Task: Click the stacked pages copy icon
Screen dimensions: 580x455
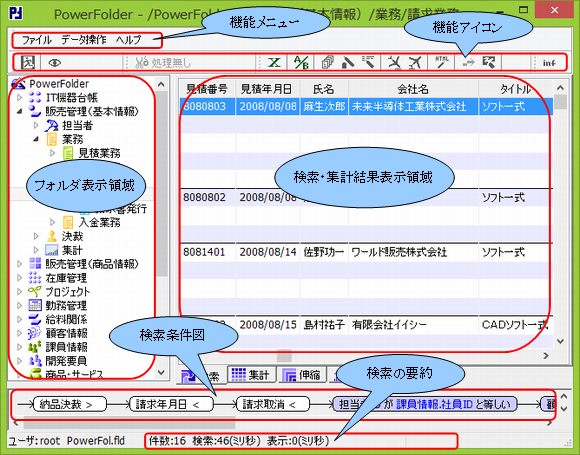Action: [x=327, y=62]
